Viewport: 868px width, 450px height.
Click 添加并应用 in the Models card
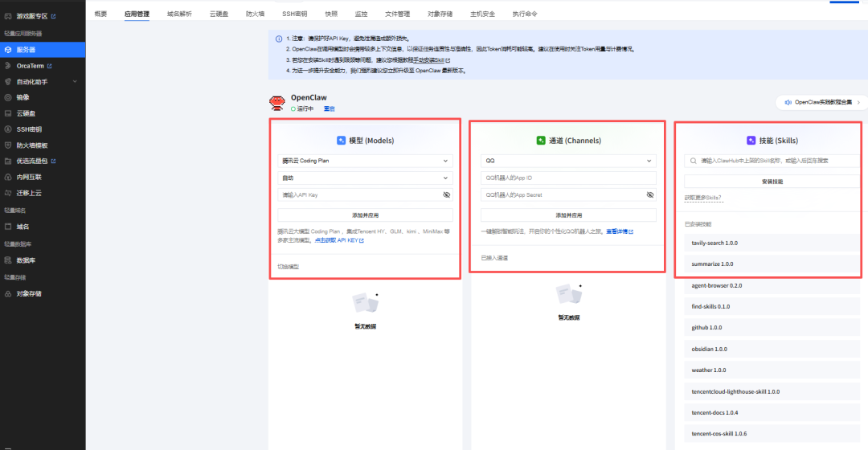tap(366, 215)
